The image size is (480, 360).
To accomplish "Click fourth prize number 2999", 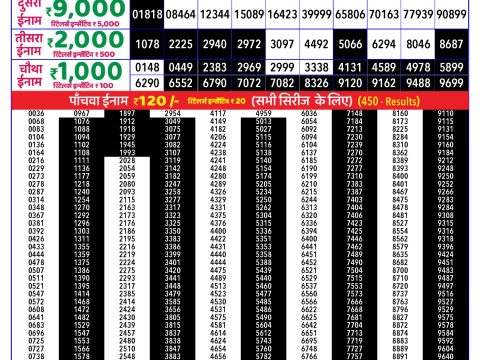I will coord(282,67).
